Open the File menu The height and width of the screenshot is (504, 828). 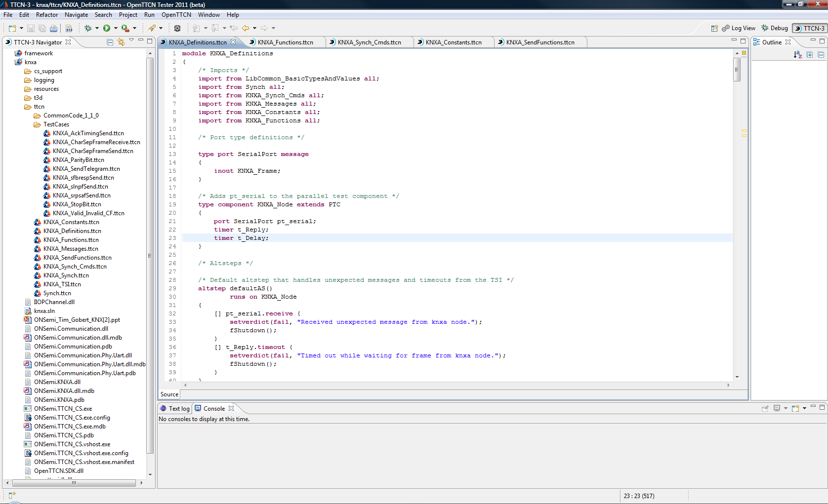click(x=8, y=15)
